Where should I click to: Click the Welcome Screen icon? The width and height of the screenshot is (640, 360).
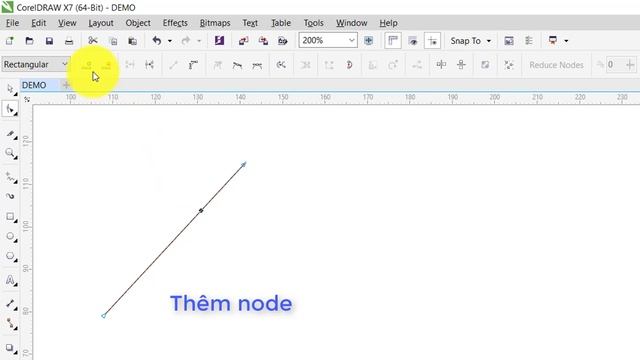[x=509, y=41]
